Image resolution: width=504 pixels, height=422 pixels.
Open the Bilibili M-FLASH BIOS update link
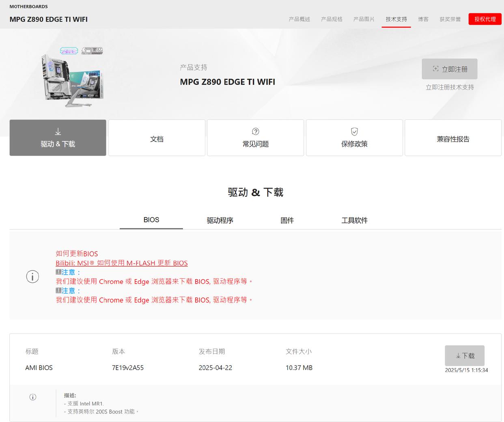[x=122, y=263]
